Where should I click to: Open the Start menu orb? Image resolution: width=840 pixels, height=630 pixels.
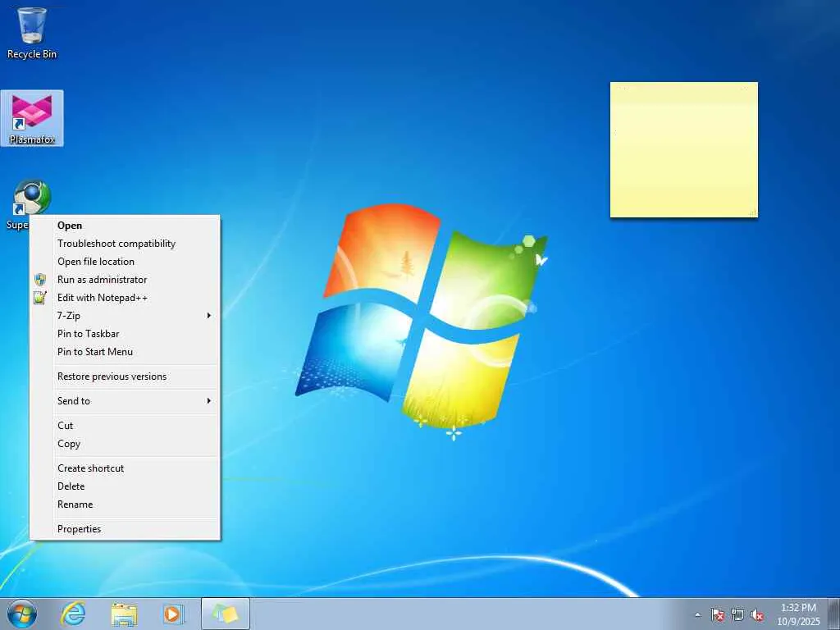tap(22, 614)
